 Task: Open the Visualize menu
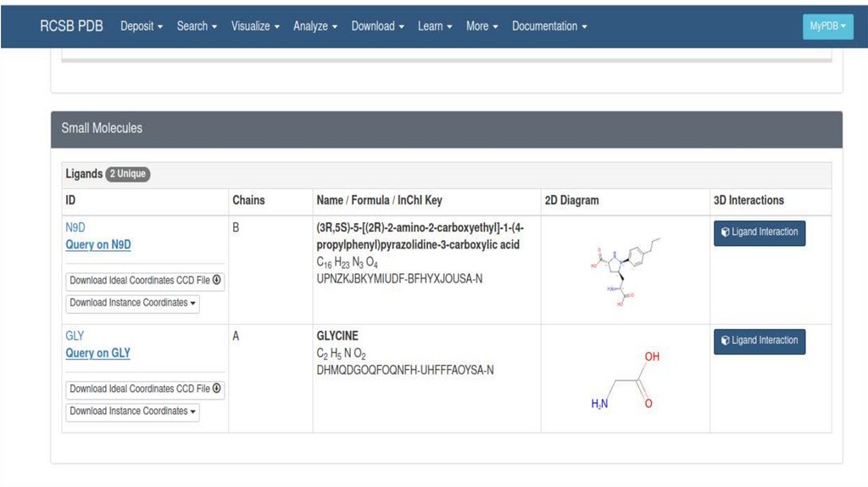click(x=255, y=26)
